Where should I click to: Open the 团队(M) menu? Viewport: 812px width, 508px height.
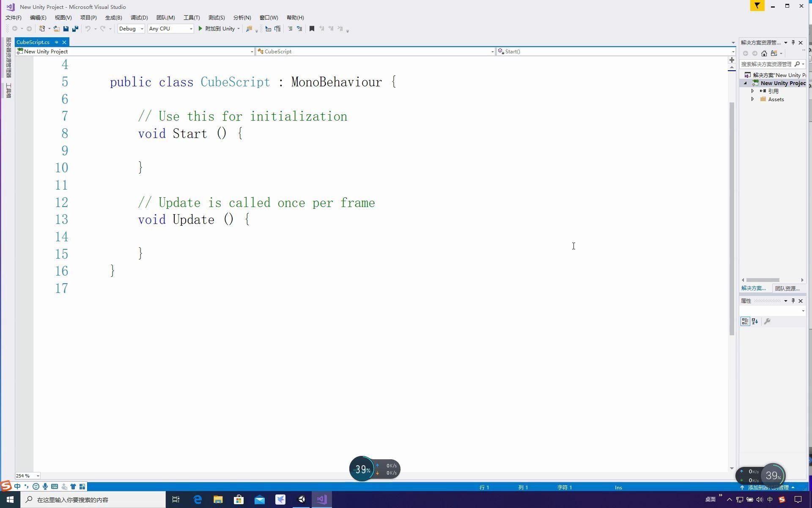pyautogui.click(x=165, y=17)
